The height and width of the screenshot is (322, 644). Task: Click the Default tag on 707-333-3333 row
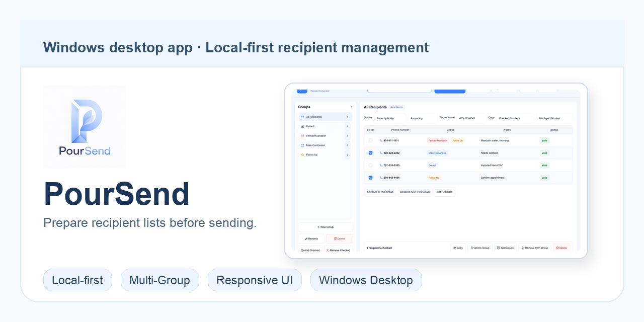pos(432,165)
